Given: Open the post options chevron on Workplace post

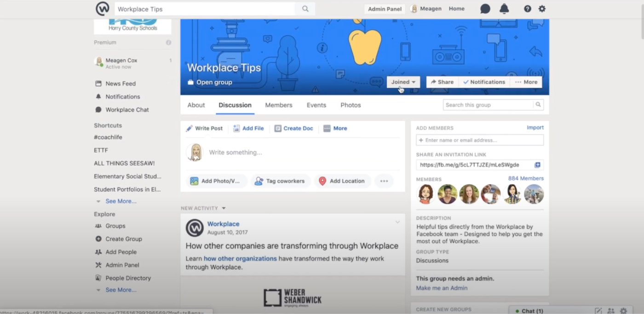Looking at the screenshot, I should pyautogui.click(x=397, y=223).
